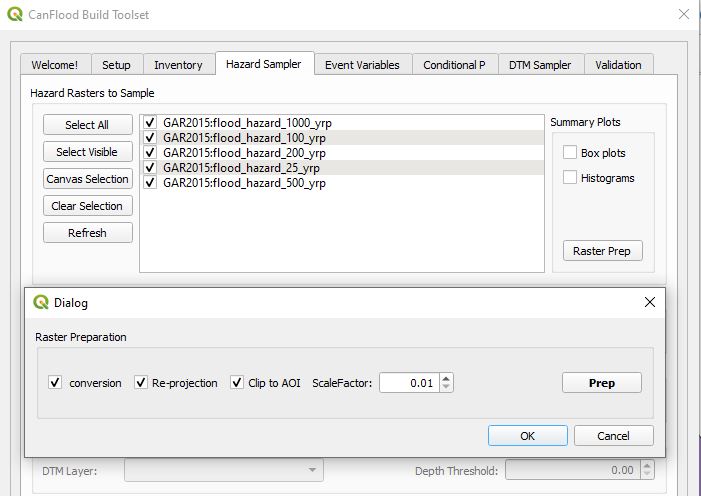Click the Depth Threshold value field
Image resolution: width=701 pixels, height=496 pixels.
pos(573,470)
